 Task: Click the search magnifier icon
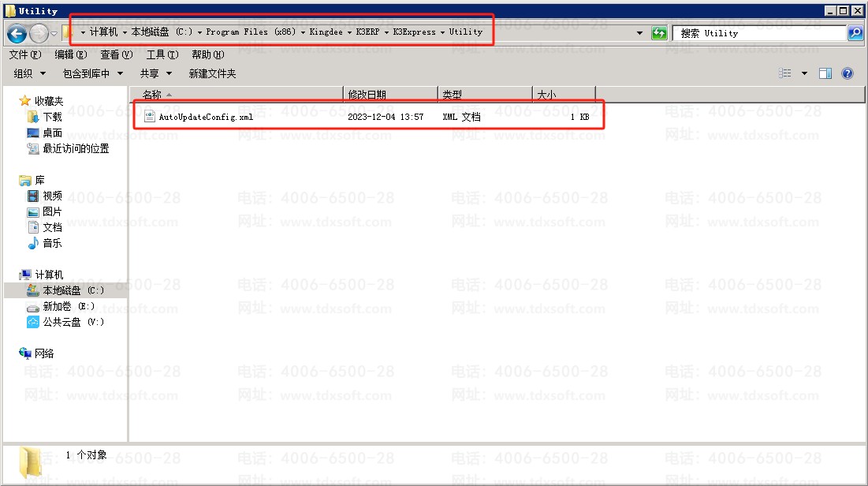click(855, 33)
